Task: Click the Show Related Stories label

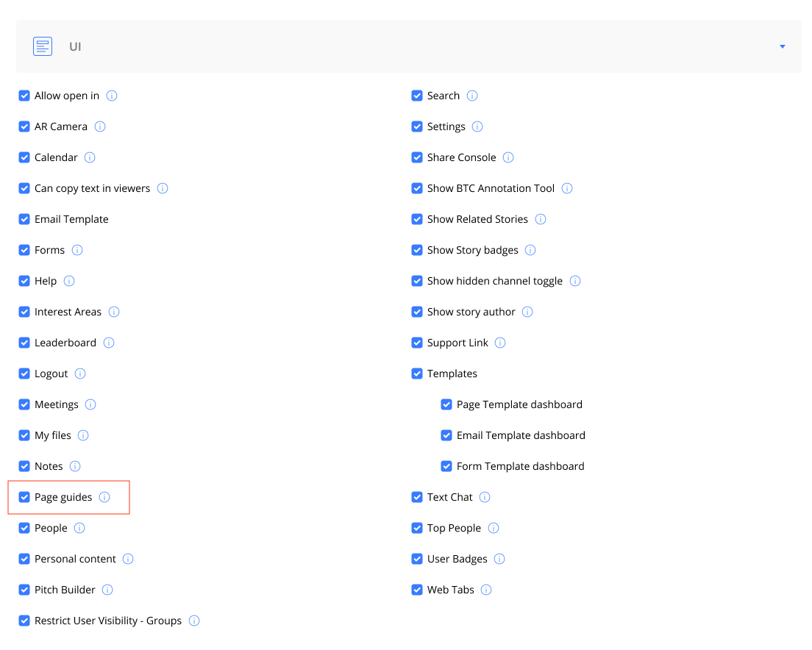Action: pos(477,219)
